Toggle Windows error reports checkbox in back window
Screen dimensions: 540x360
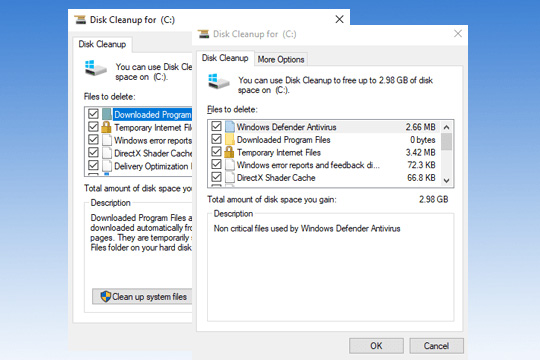tap(93, 140)
